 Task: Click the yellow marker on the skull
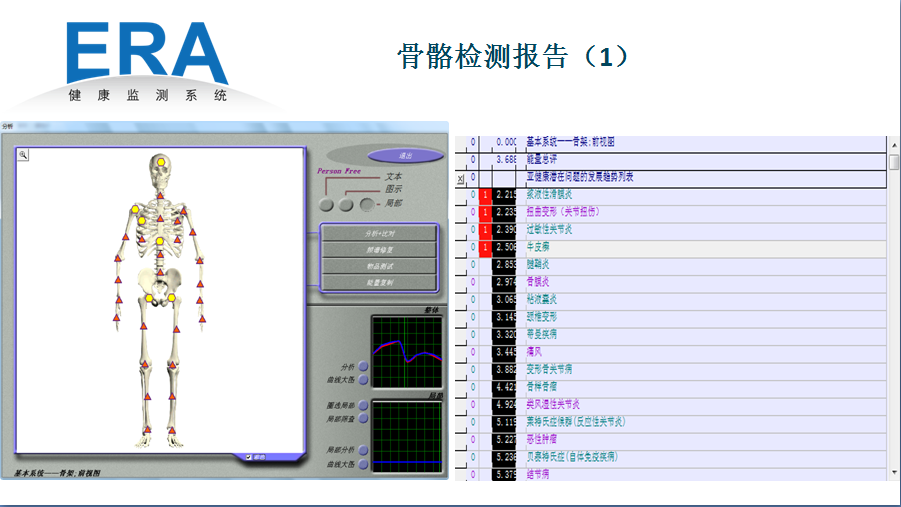[160, 162]
